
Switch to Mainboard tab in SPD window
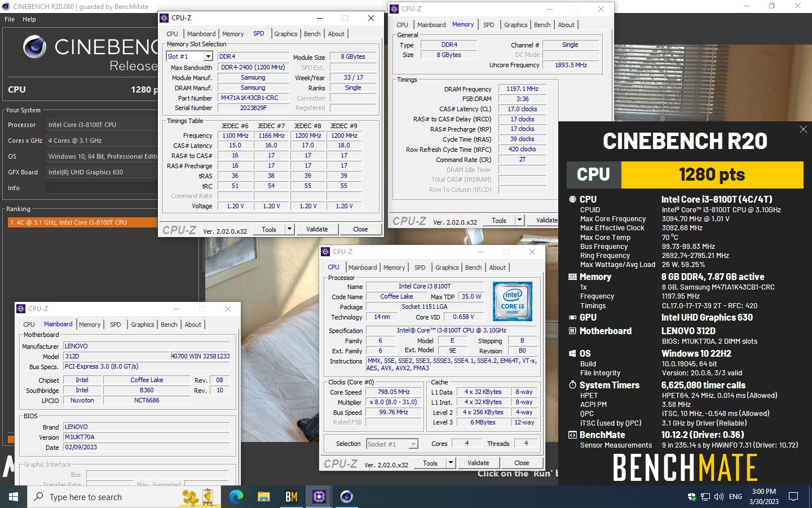[201, 34]
